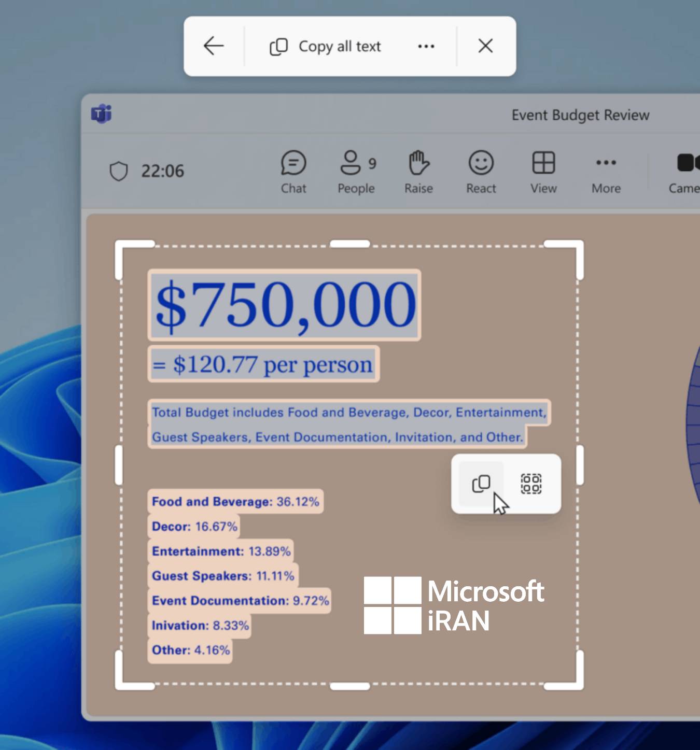The height and width of the screenshot is (750, 700).
Task: Click the select all text icon in the popup
Action: click(531, 484)
